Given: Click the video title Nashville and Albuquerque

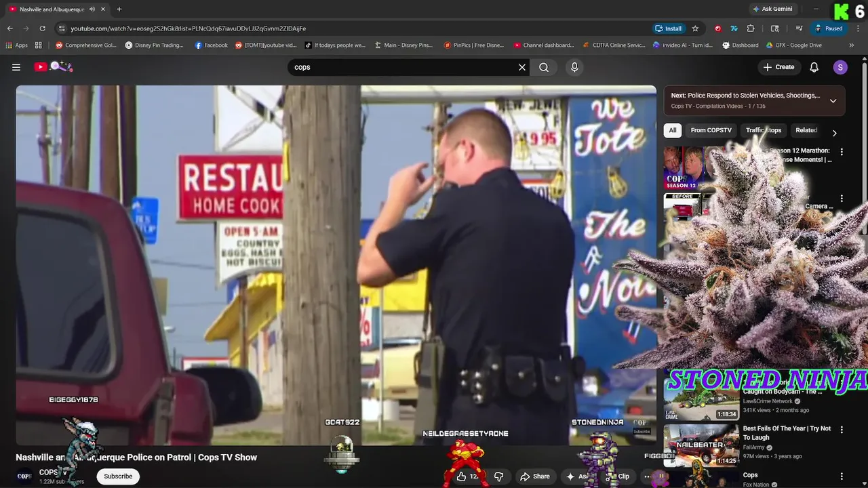Looking at the screenshot, I should click(136, 457).
